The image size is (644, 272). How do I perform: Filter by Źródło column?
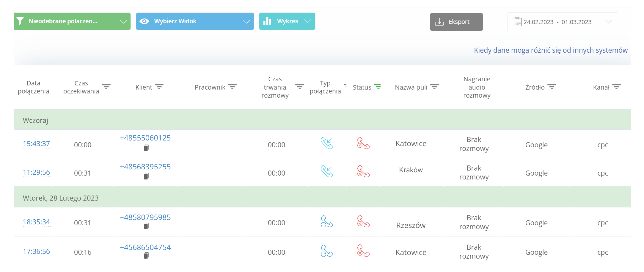pos(552,87)
